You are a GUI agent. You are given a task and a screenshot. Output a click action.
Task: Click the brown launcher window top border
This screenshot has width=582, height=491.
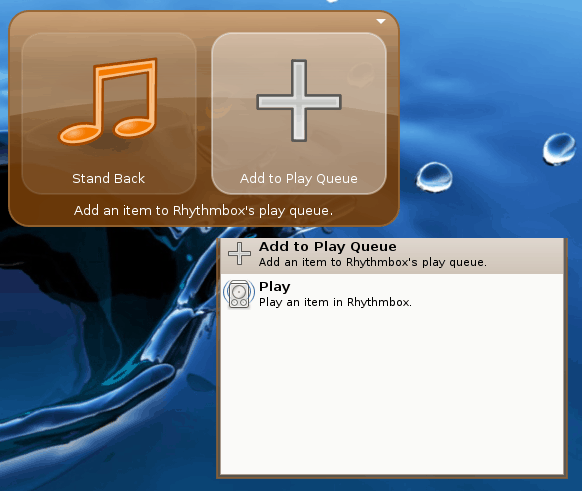[203, 13]
